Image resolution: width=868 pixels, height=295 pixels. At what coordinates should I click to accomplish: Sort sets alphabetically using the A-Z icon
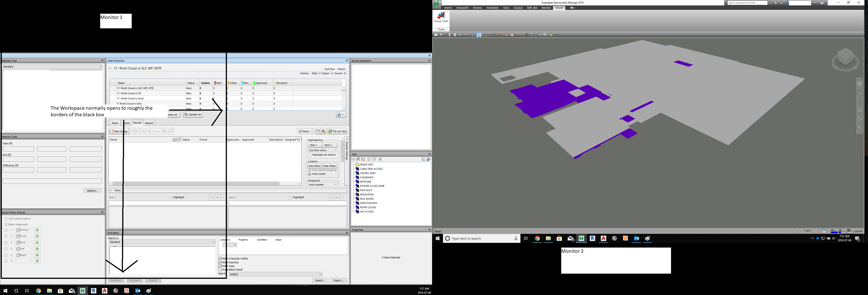424,159
